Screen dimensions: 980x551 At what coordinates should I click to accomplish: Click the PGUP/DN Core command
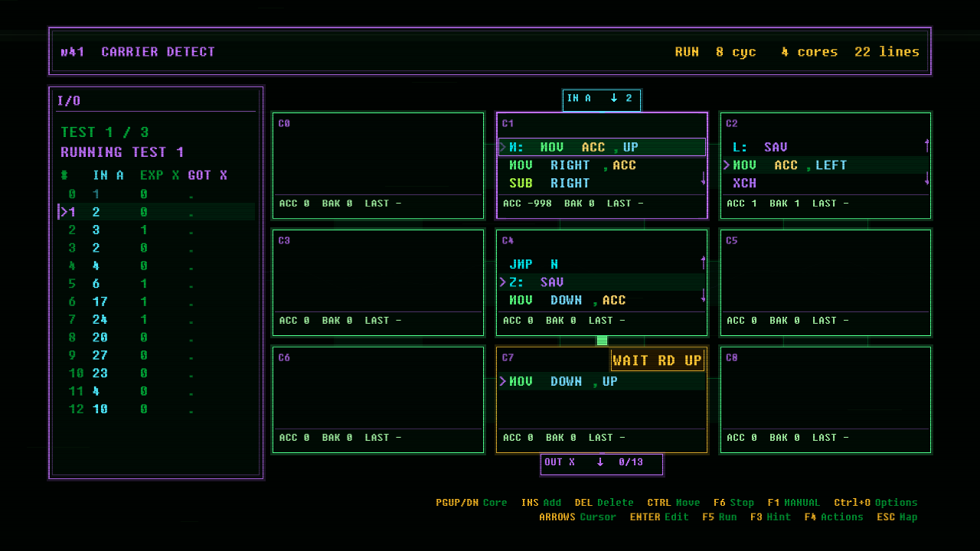tap(472, 503)
